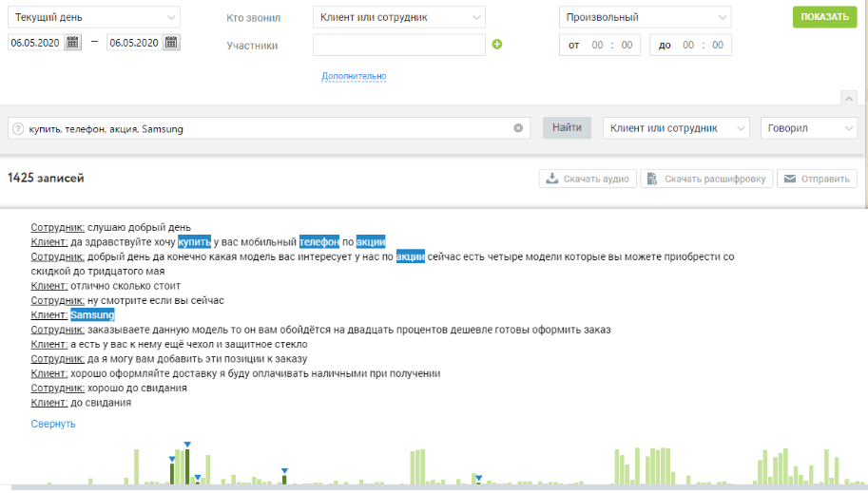Click green plus to add participant
Image resolution: width=868 pixels, height=493 pixels.
[497, 45]
